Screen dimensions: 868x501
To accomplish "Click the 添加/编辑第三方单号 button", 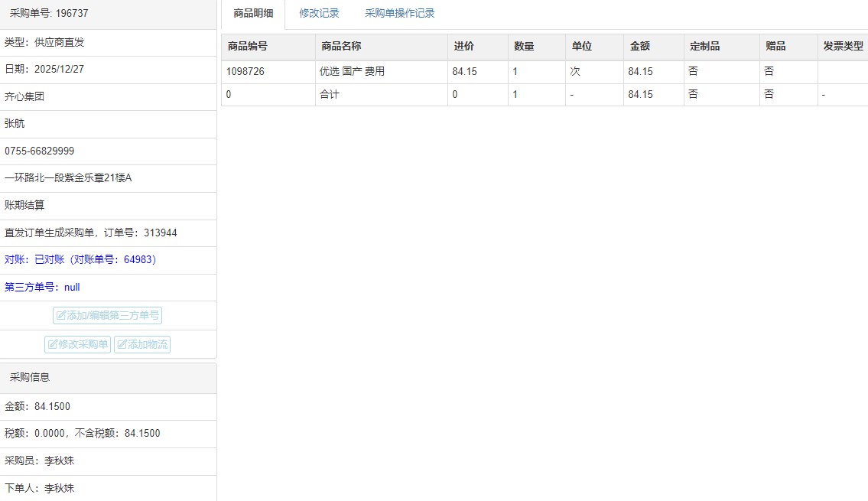I will tap(107, 315).
